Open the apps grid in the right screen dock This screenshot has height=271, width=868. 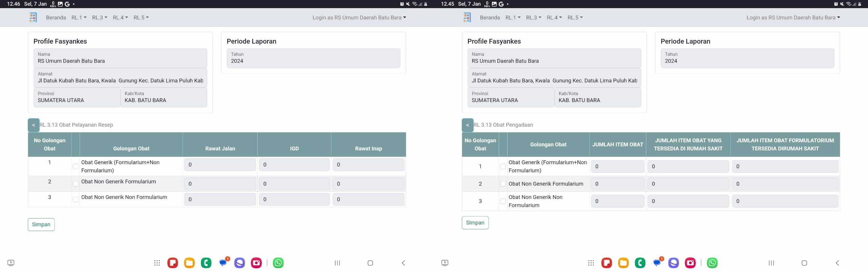coord(591,263)
